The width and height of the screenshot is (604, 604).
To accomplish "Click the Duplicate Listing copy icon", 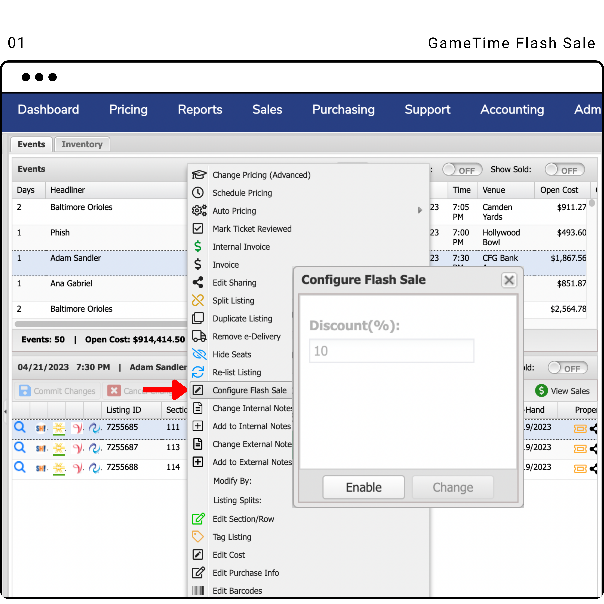I will click(198, 318).
